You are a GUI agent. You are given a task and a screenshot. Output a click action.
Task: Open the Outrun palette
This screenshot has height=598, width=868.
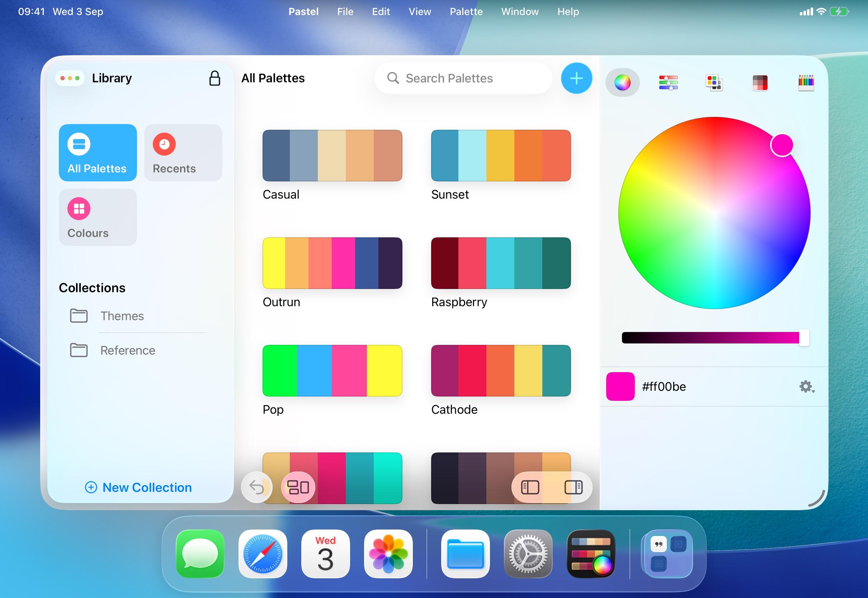coord(332,263)
